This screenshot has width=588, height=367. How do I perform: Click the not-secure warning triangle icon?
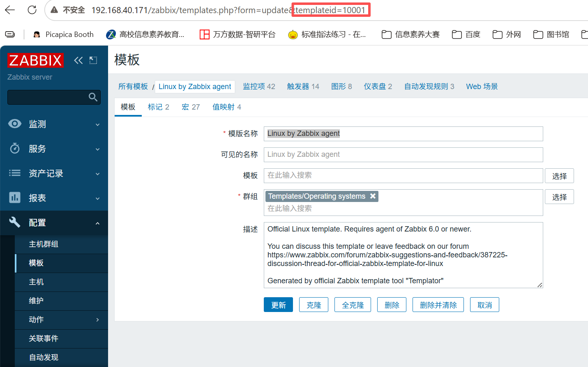pyautogui.click(x=54, y=10)
